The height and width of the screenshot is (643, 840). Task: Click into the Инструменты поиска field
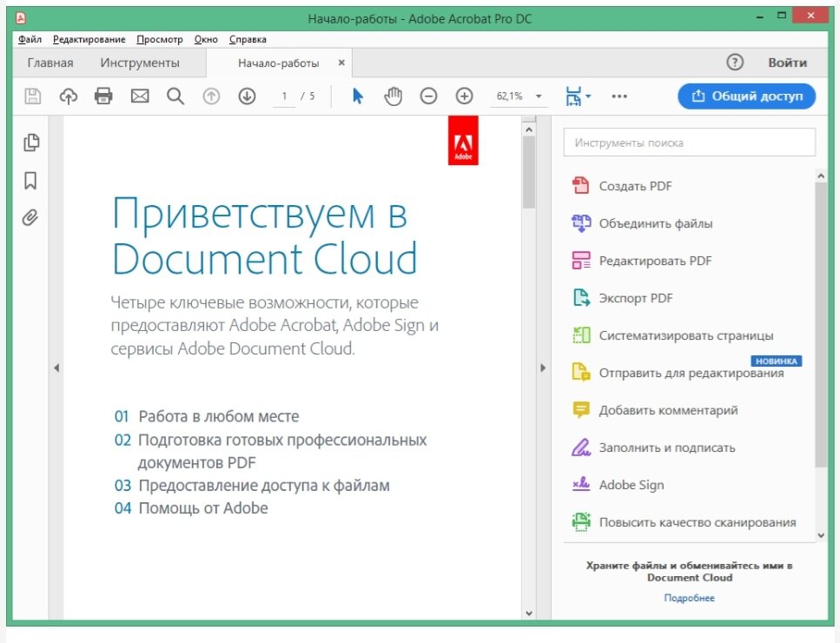click(690, 143)
